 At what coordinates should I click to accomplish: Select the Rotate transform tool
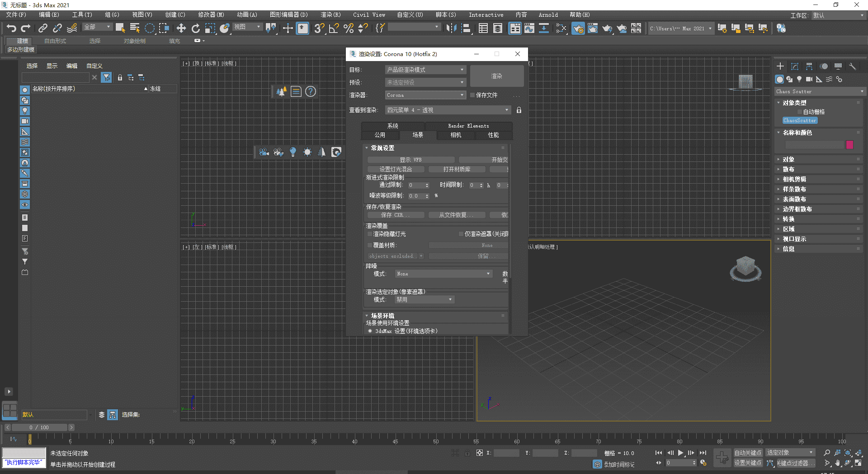[x=195, y=28]
